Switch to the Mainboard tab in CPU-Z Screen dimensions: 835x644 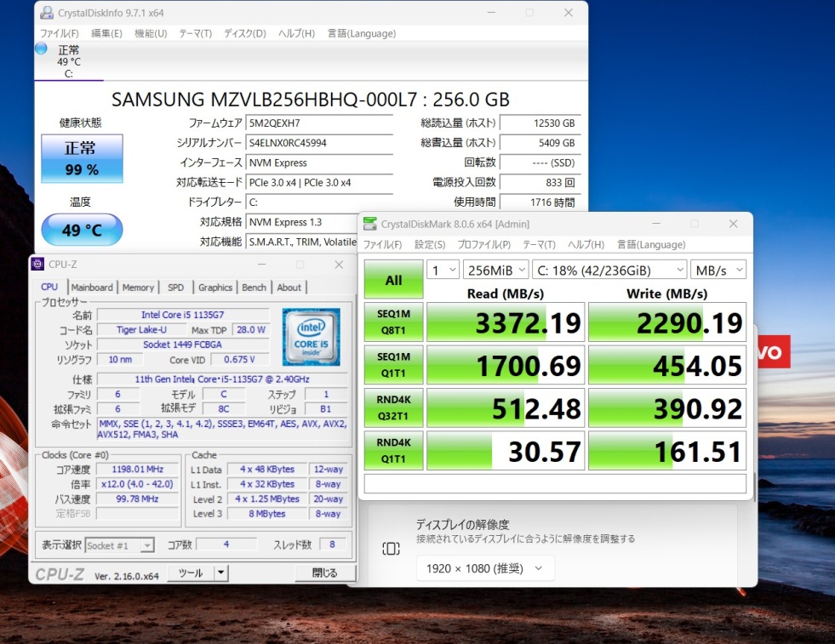[x=91, y=288]
